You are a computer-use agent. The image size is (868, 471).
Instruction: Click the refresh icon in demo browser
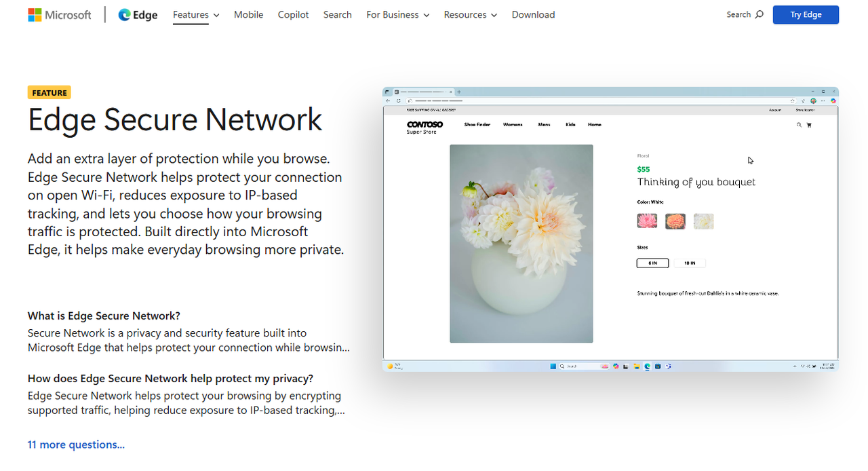[399, 100]
